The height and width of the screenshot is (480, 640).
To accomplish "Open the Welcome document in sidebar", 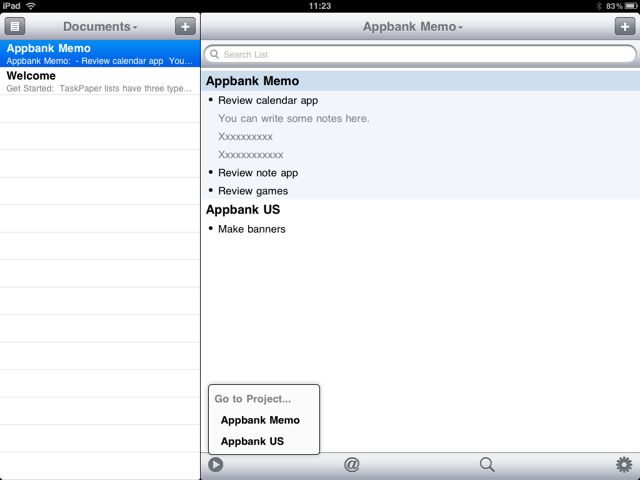I will (100, 81).
